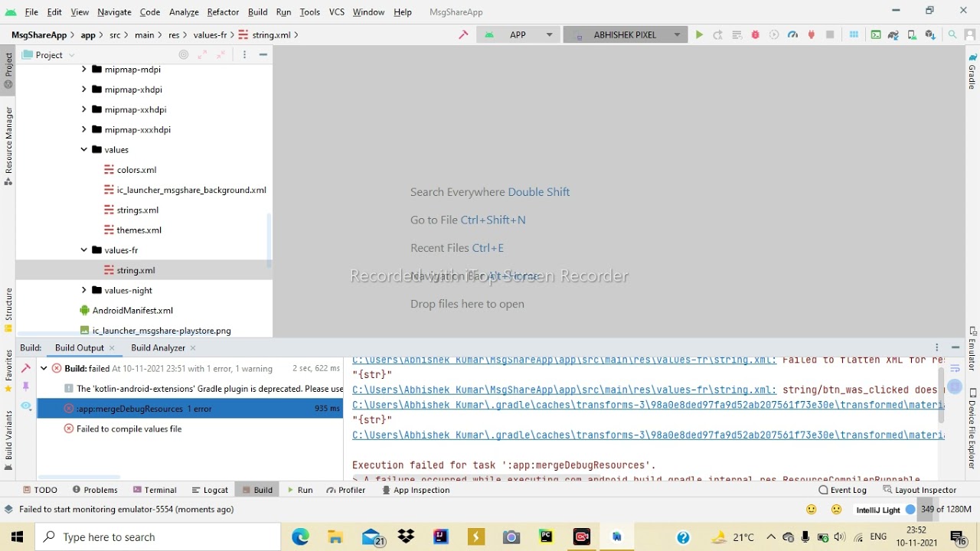Expand the mipmap-xhdpi folder
This screenshot has width=980, height=551.
click(x=83, y=90)
